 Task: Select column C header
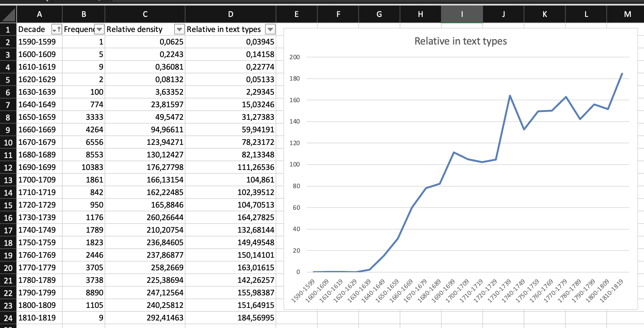(x=145, y=14)
